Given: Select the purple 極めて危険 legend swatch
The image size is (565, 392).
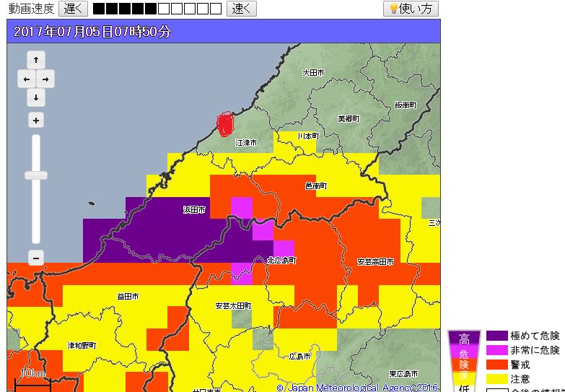Looking at the screenshot, I should [x=497, y=336].
